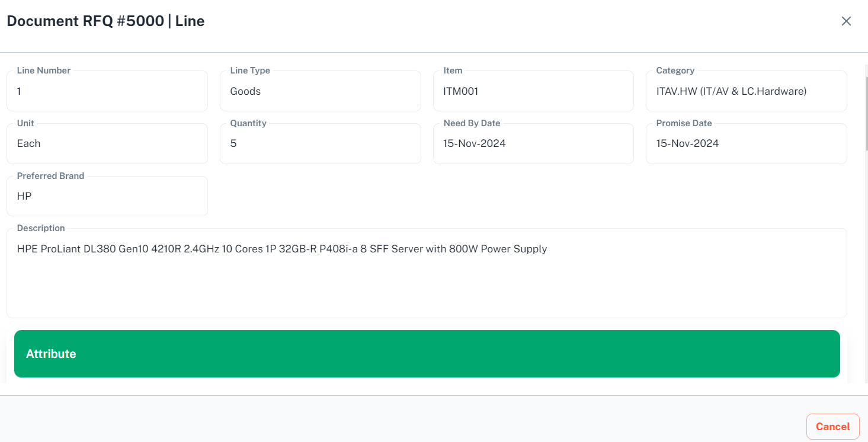Select the Unit field showing Each
The image size is (868, 442).
[107, 143]
